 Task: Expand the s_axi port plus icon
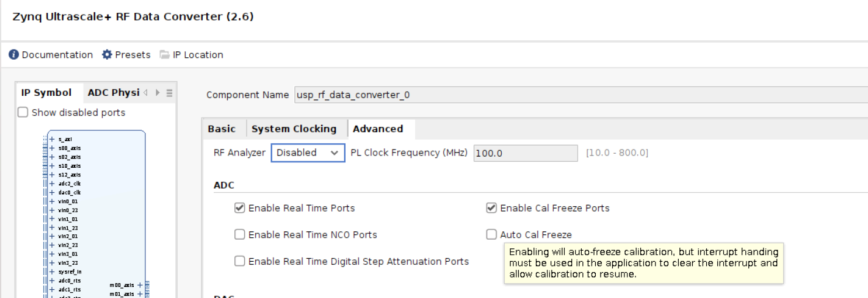click(52, 139)
